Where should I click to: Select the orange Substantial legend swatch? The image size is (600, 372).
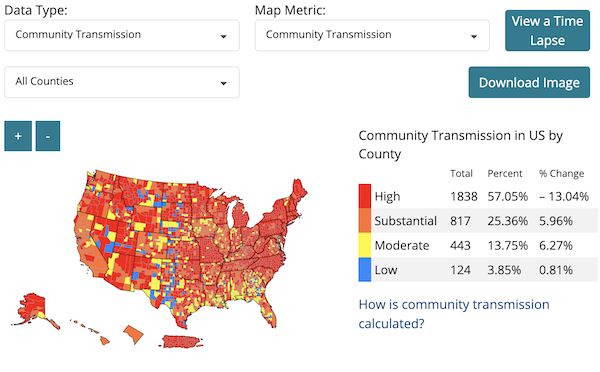pyautogui.click(x=365, y=221)
